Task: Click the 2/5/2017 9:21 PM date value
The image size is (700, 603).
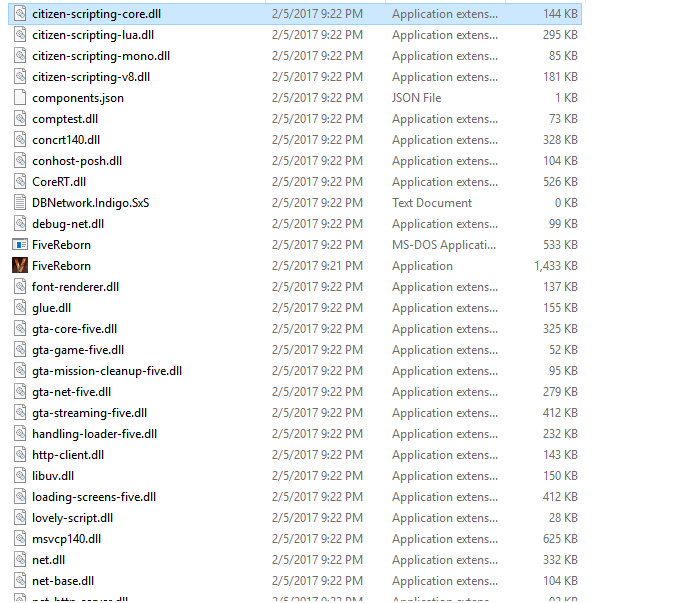Action: (317, 266)
